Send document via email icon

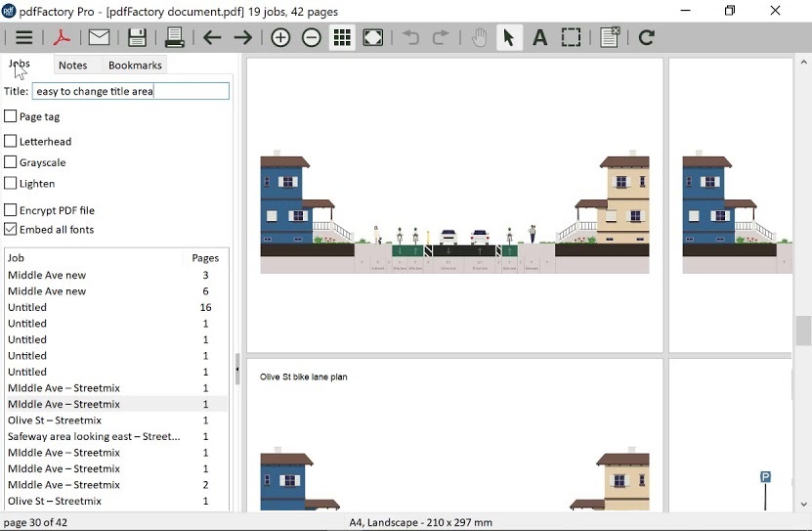point(99,38)
